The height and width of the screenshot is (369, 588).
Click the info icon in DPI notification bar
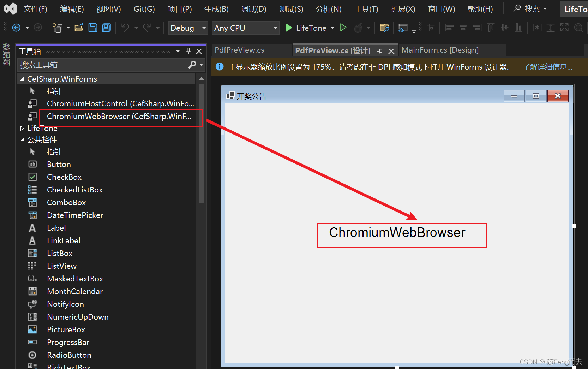point(220,66)
